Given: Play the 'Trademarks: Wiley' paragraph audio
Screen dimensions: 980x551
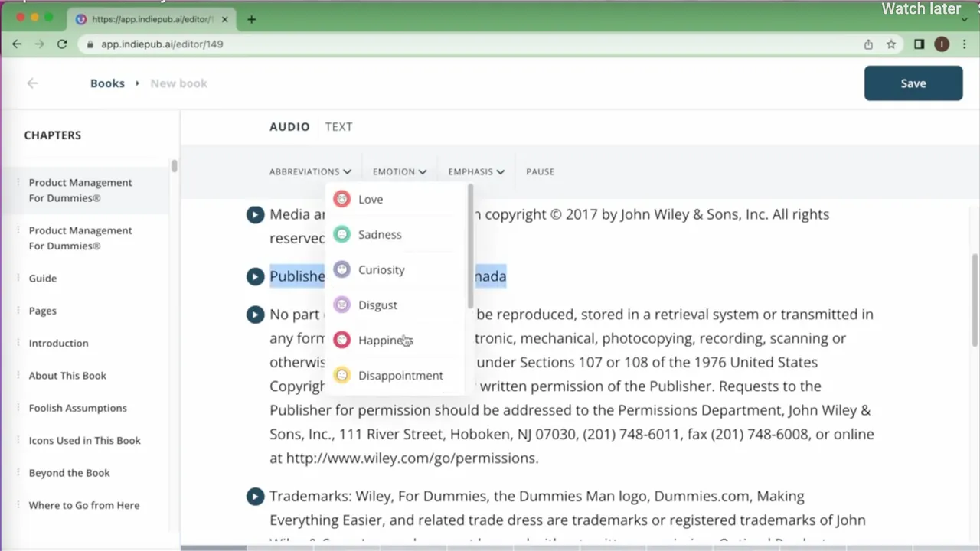Looking at the screenshot, I should (255, 497).
